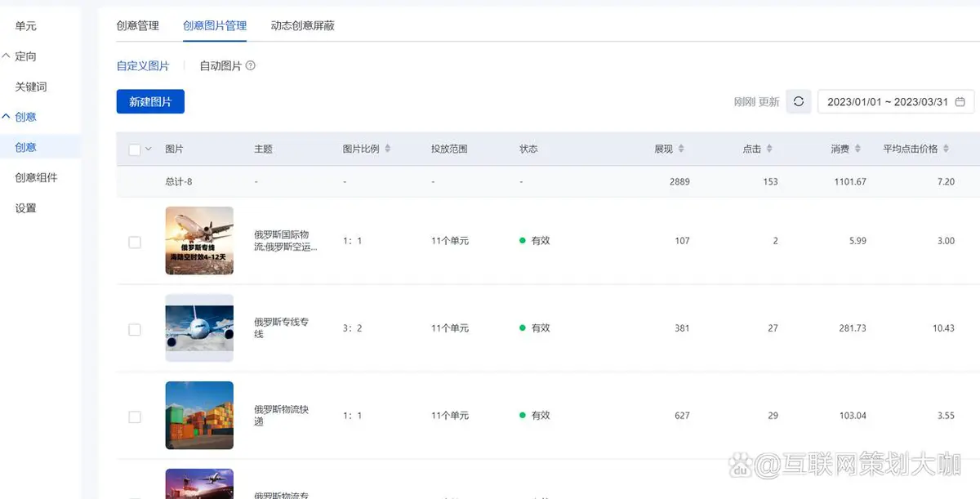The image size is (980, 499).
Task: Select the 自动图片 sub-tab link
Action: tap(220, 66)
